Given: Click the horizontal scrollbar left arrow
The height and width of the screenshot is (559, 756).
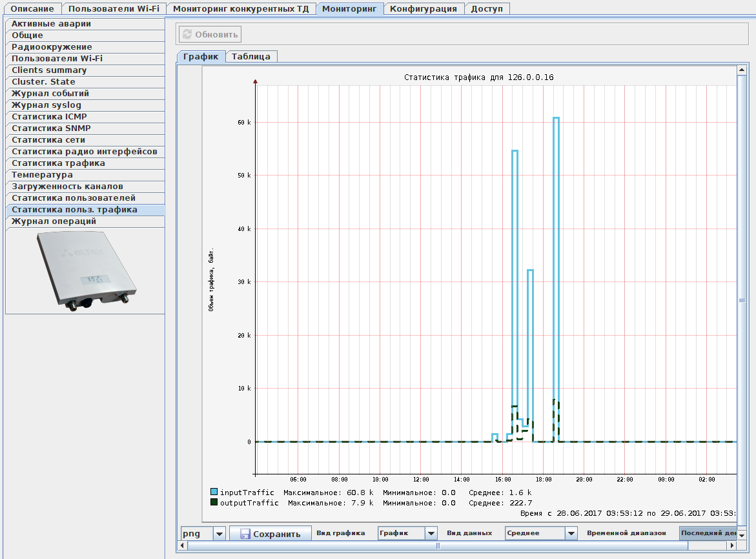Looking at the screenshot, I should [x=183, y=545].
